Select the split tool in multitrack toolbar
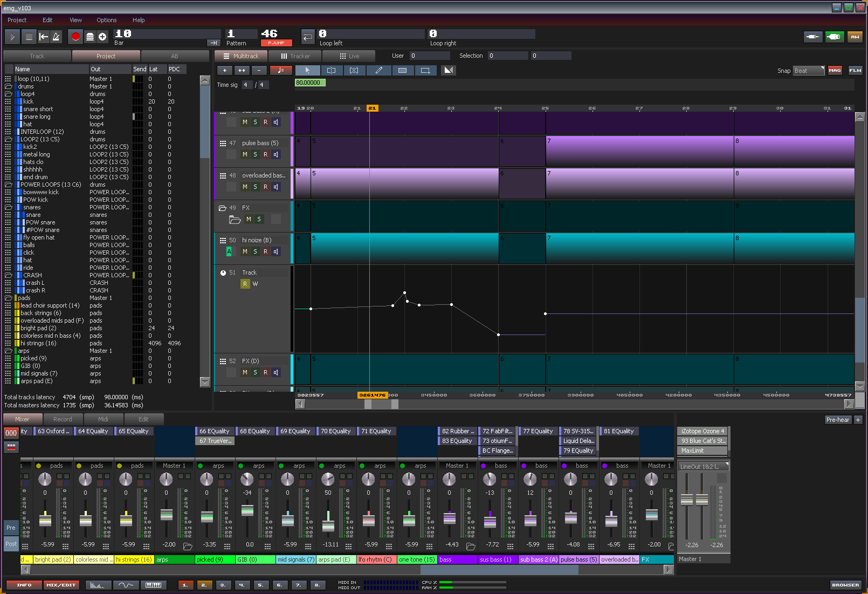Viewport: 868px width, 594px height. [x=331, y=70]
